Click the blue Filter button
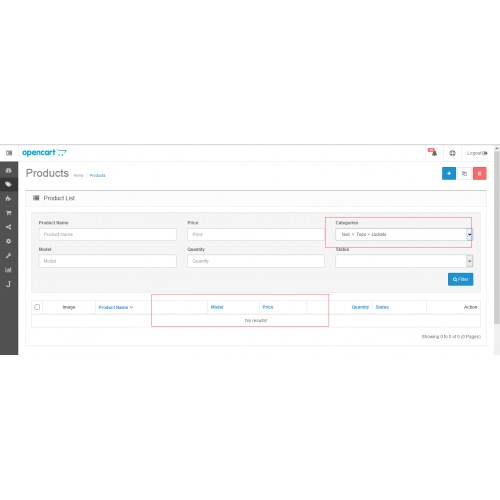This screenshot has height=500, width=500. click(x=460, y=279)
